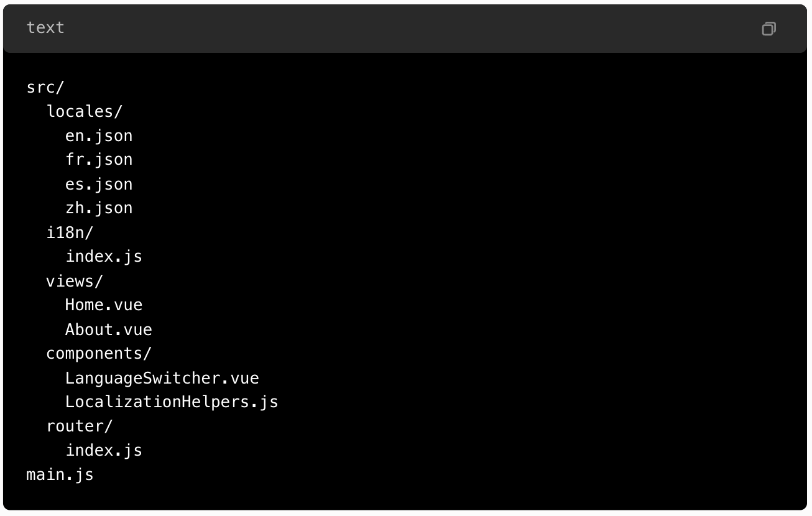812x516 pixels.
Task: Click zh.json in the tree
Action: click(99, 209)
